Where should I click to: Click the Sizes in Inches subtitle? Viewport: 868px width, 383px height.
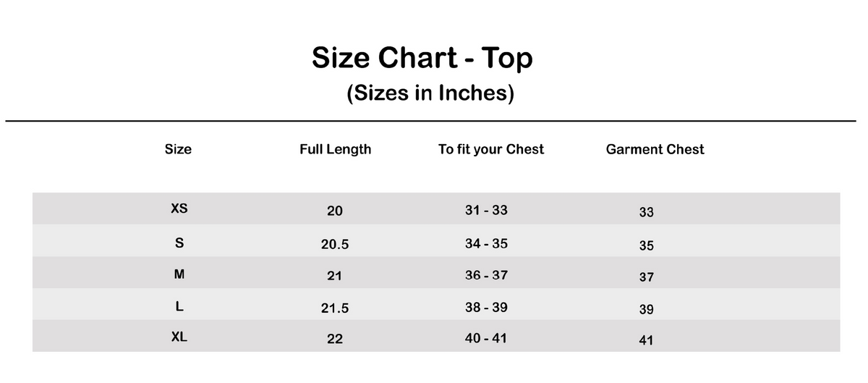[x=430, y=93]
